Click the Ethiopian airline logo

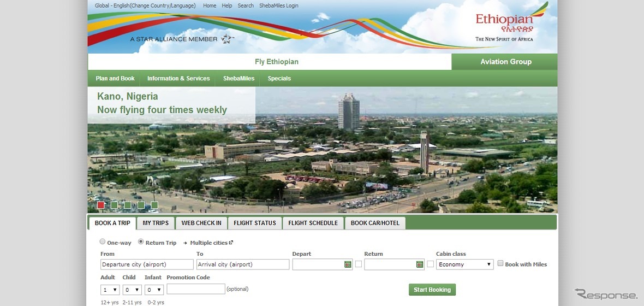coord(512,22)
